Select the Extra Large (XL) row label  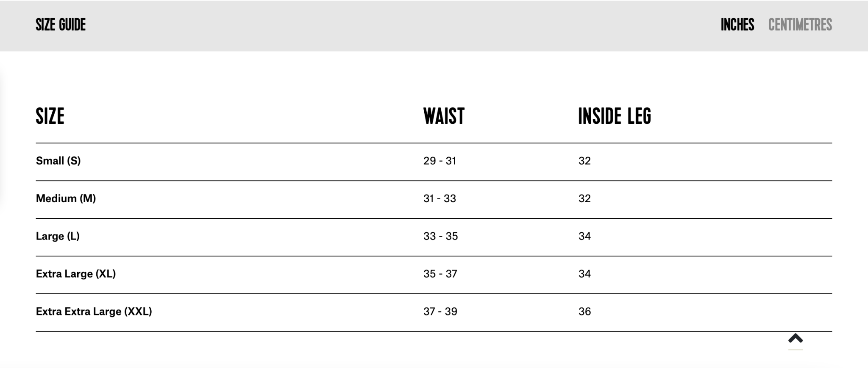click(76, 274)
